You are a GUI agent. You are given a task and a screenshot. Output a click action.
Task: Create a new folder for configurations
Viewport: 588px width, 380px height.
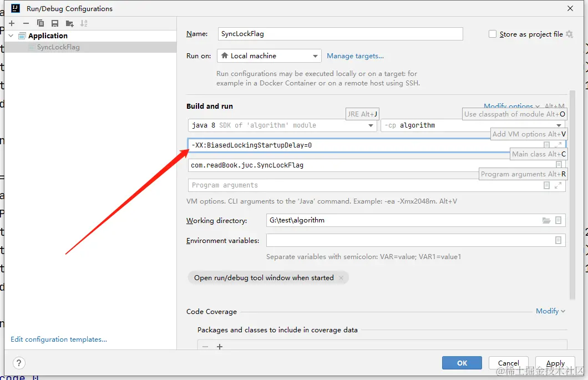69,23
